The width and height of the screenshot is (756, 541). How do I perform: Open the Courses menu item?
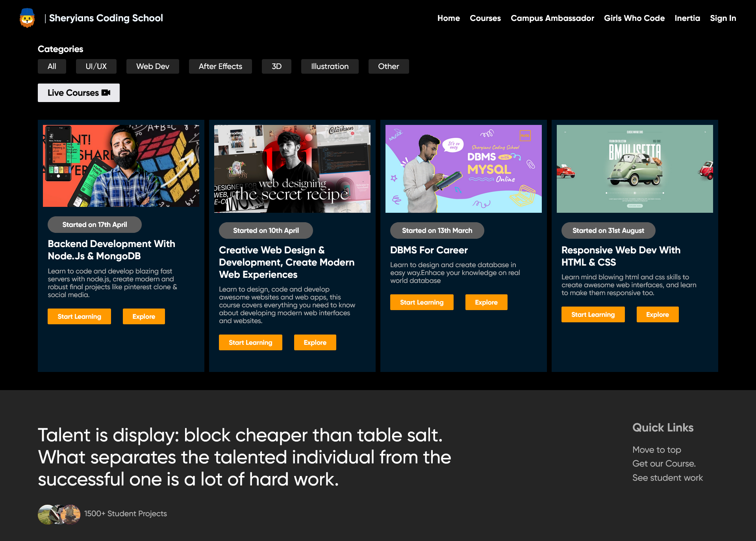coord(485,18)
